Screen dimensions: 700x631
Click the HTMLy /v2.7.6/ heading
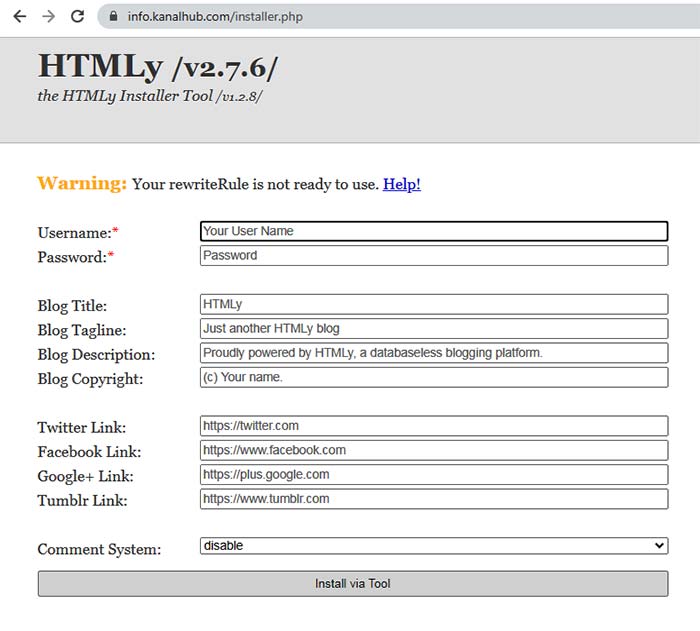(x=158, y=67)
